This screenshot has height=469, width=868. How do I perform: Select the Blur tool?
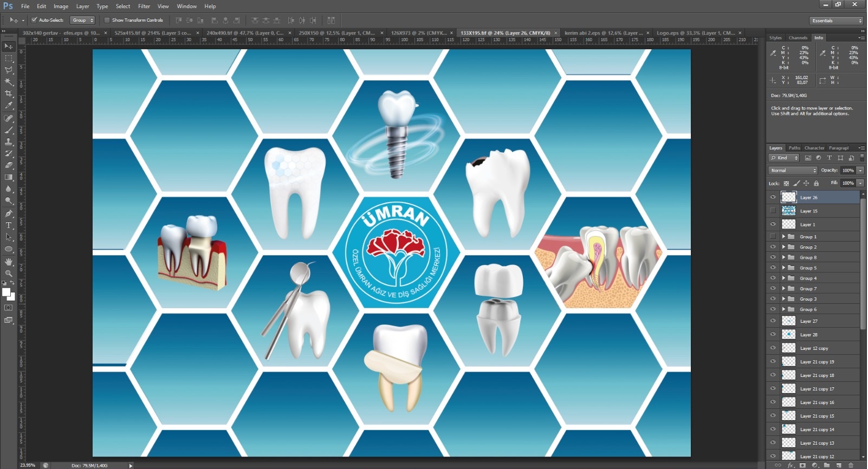click(9, 189)
